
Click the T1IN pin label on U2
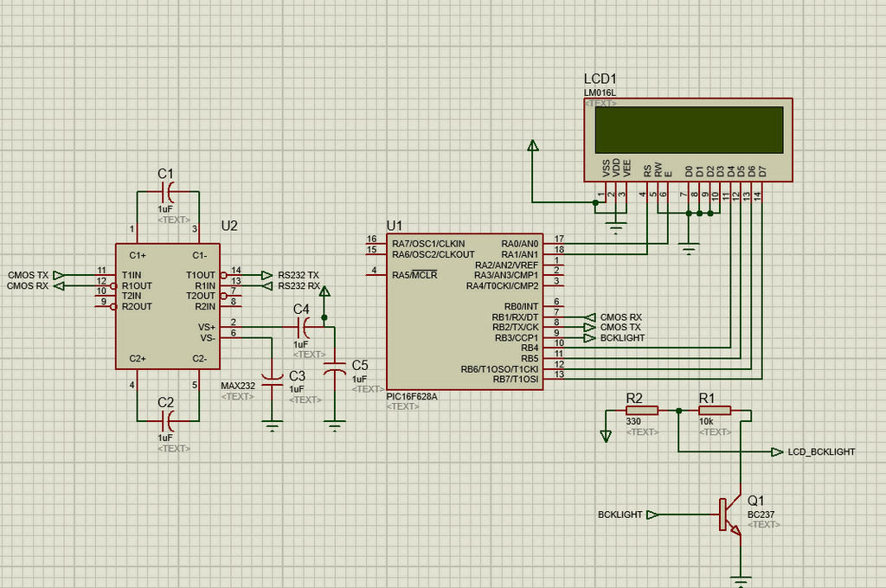[132, 275]
